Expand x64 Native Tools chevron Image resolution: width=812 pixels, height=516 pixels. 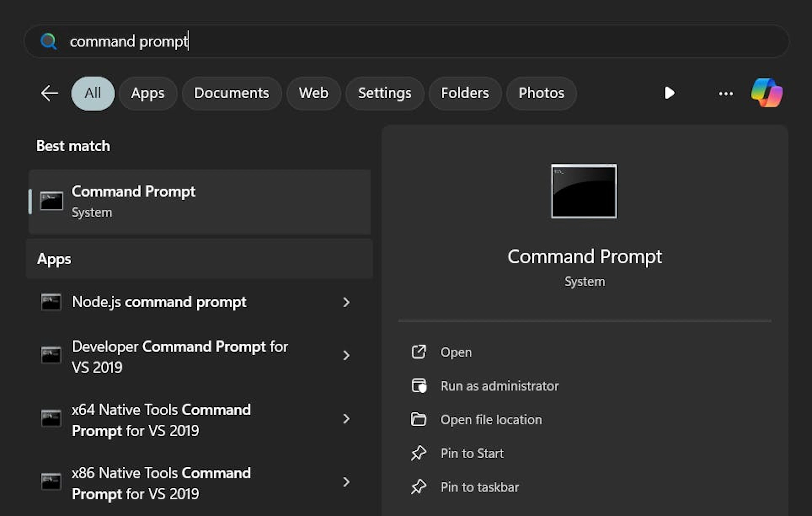(346, 419)
